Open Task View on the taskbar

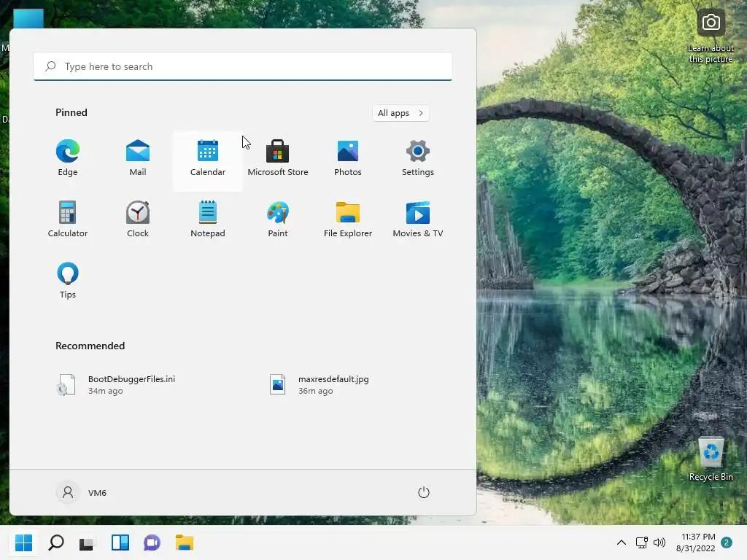pyautogui.click(x=88, y=542)
